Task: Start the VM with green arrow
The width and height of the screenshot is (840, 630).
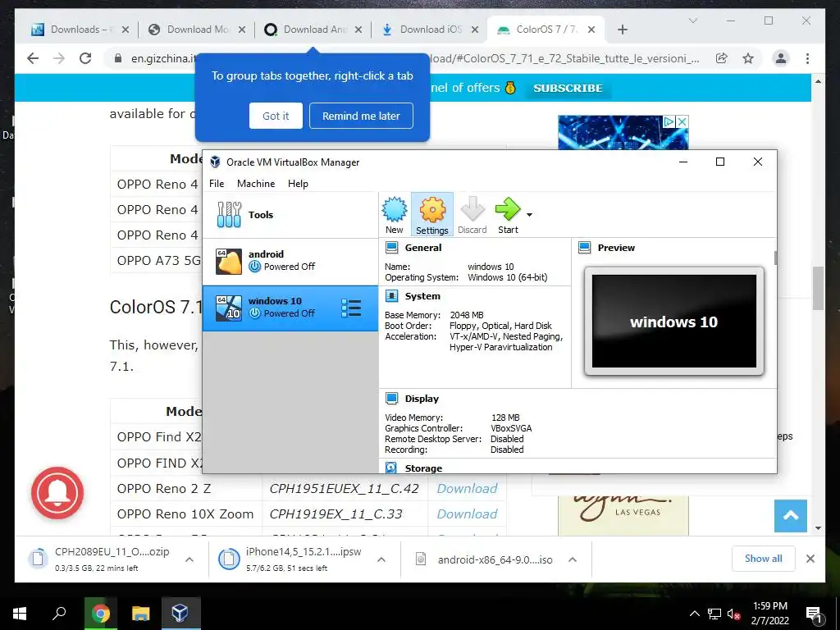Action: (507, 214)
